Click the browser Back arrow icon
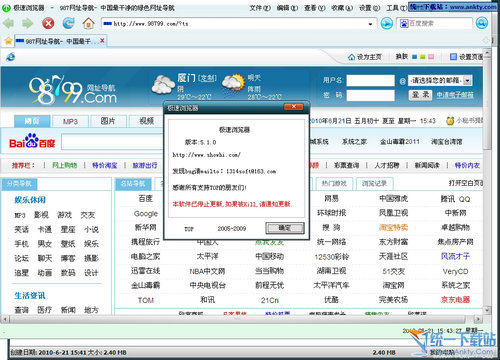Screen dimensions: 500x360 pyautogui.click(x=8, y=23)
